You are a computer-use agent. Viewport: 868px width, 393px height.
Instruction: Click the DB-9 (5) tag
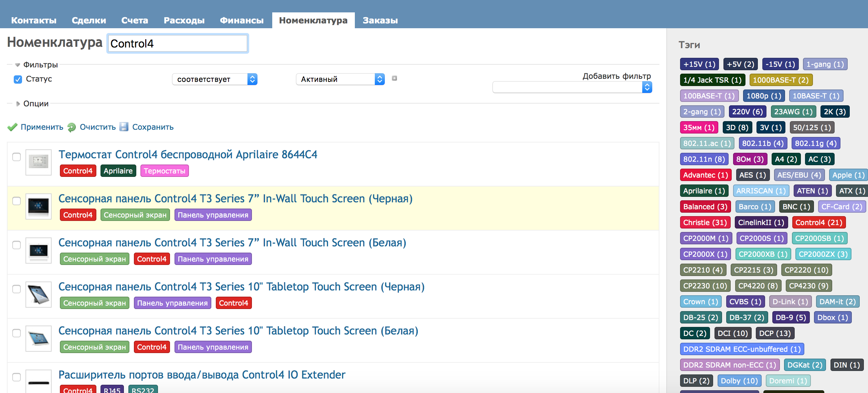[x=791, y=318]
